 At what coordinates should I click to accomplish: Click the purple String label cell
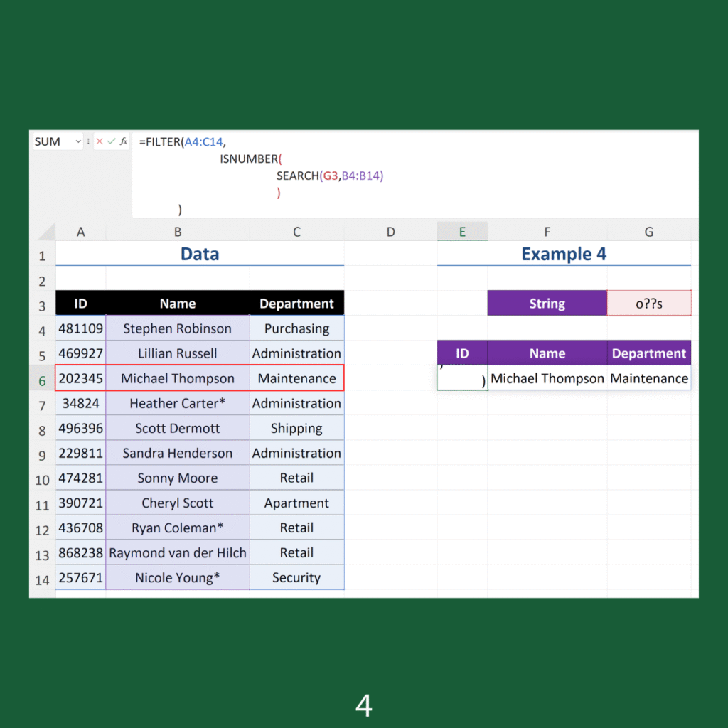point(547,304)
